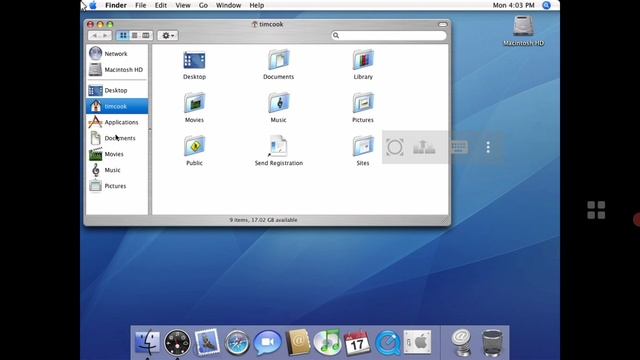640x360 pixels.
Task: Open the website spring icon in Dock
Action: click(x=462, y=342)
